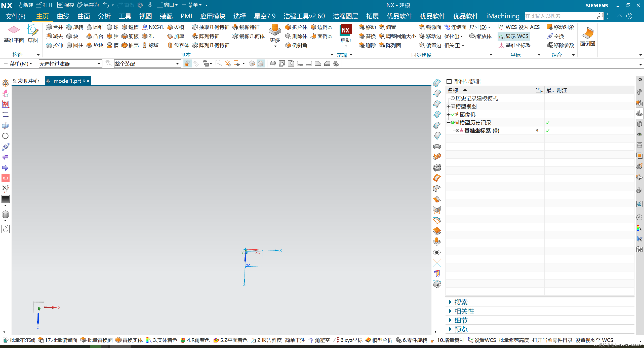644x348 pixels.
Task: Click the 模型分析 button
Action: point(379,340)
